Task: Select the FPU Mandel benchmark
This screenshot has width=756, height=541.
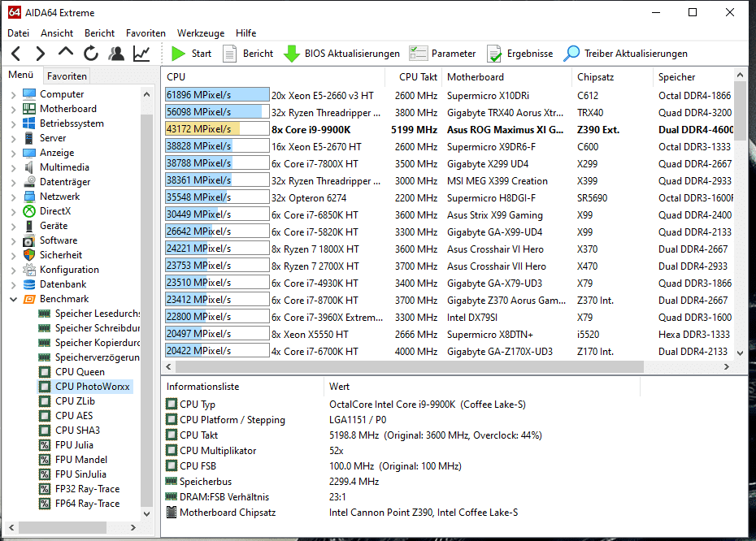Action: point(73,460)
